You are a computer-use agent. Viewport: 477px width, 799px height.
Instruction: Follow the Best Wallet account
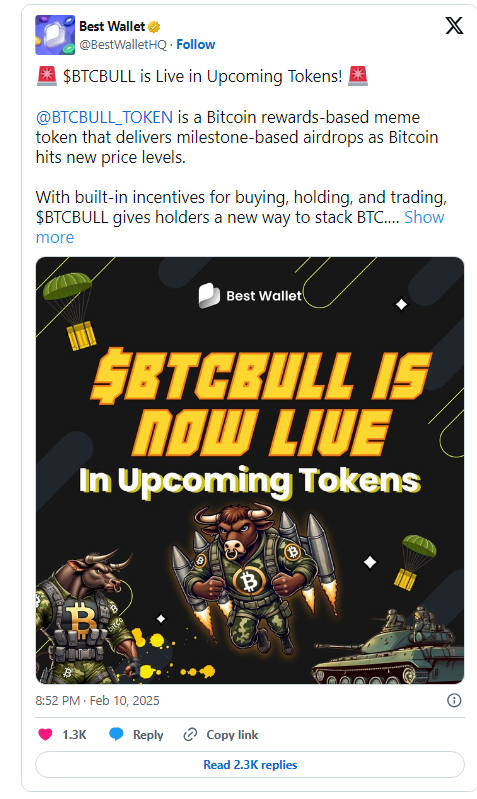196,45
